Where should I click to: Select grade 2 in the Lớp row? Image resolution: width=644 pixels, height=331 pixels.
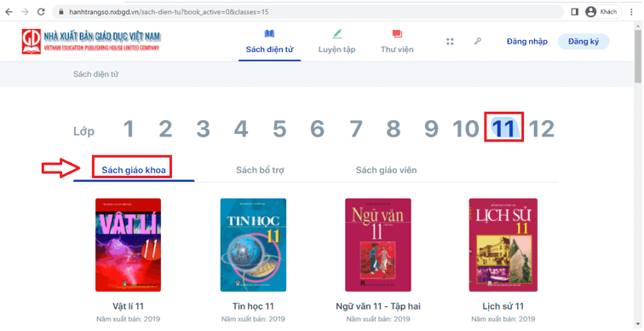[165, 129]
